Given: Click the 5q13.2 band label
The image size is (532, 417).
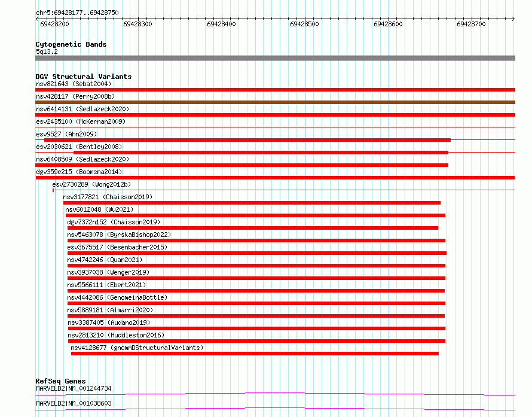Looking at the screenshot, I should click(47, 51).
